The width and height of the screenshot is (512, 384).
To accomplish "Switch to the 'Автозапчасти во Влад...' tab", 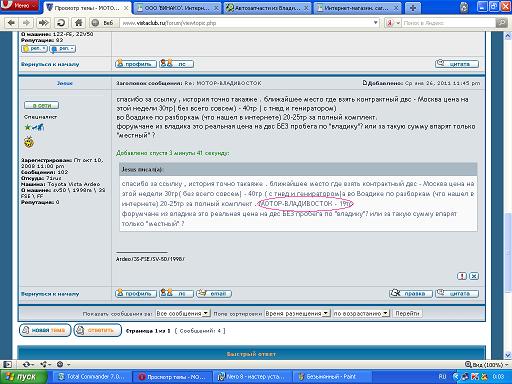I will click(x=267, y=8).
